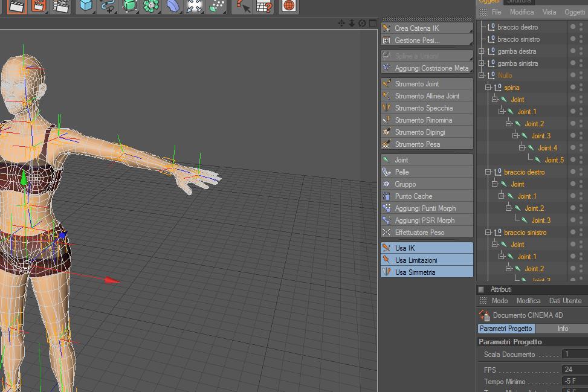Select Strumento Pesa tool

tap(427, 144)
